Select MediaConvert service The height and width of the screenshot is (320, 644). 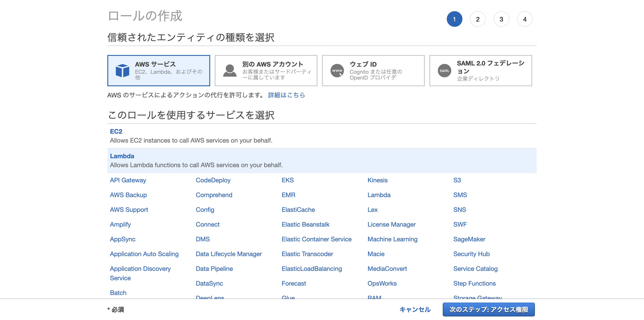point(387,269)
